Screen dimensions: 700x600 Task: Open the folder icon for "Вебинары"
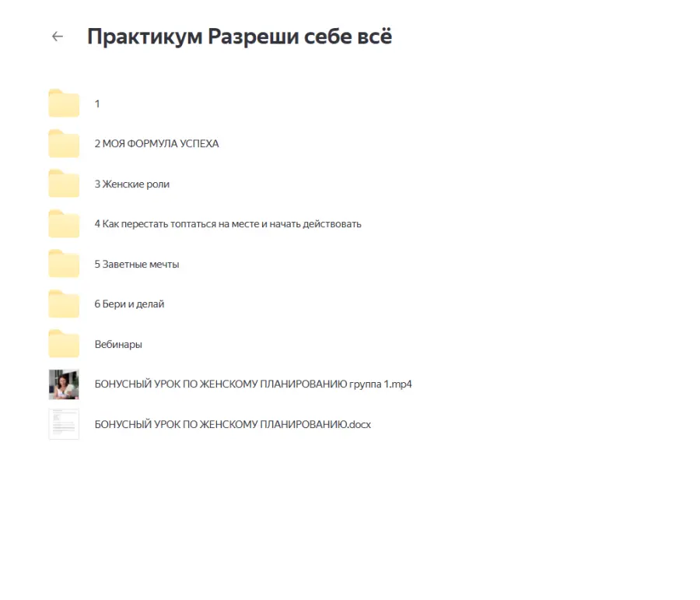click(64, 343)
